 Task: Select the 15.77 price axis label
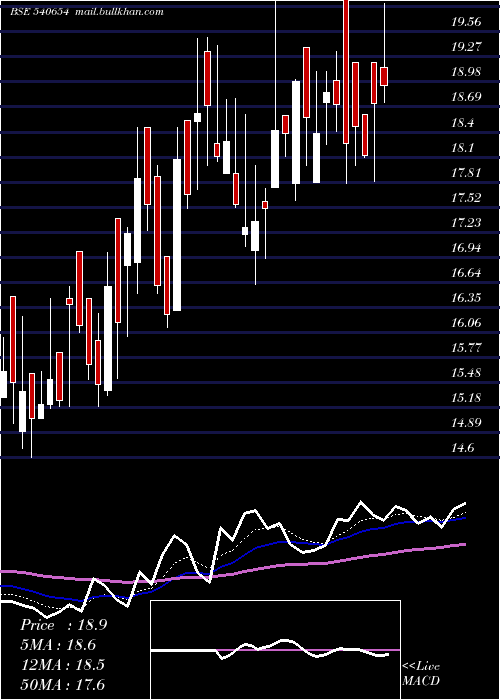tap(466, 348)
